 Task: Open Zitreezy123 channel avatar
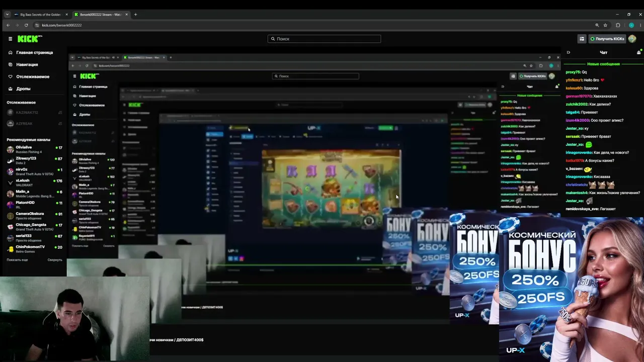[x=10, y=160]
